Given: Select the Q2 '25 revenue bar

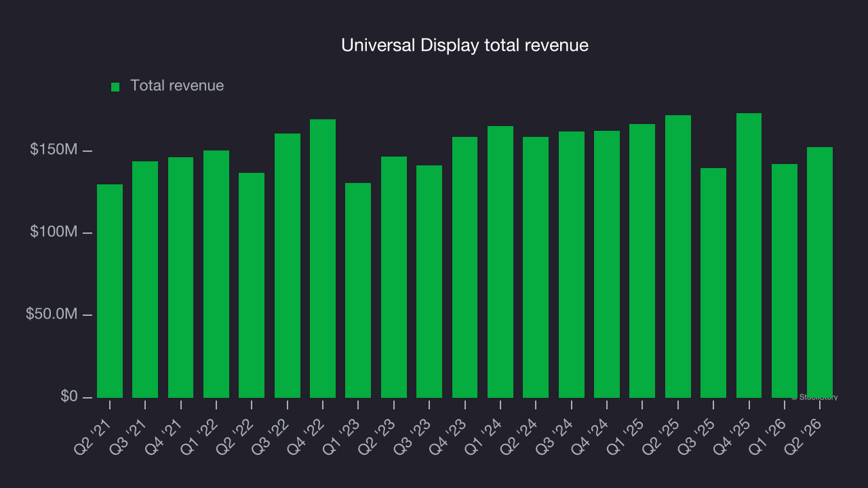Looking at the screenshot, I should tap(678, 256).
